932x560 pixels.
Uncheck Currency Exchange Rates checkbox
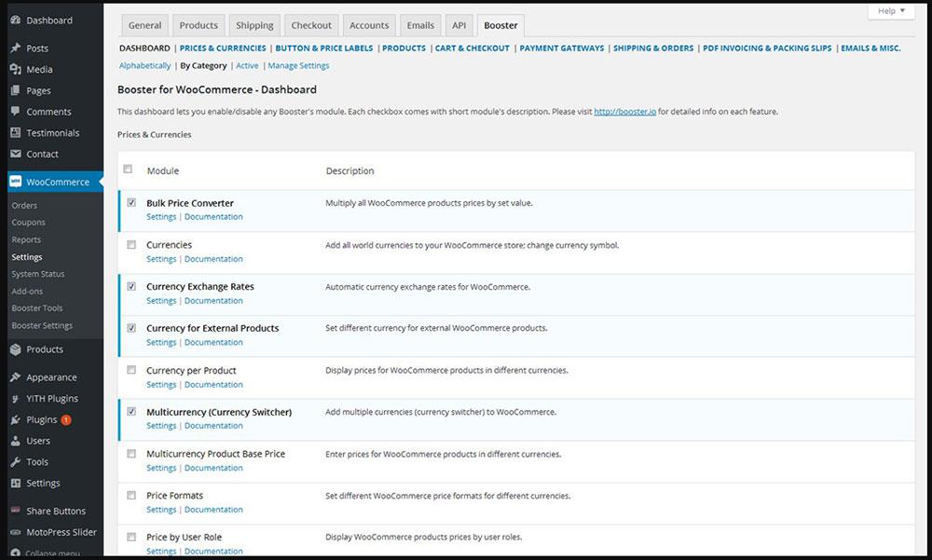coord(131,286)
